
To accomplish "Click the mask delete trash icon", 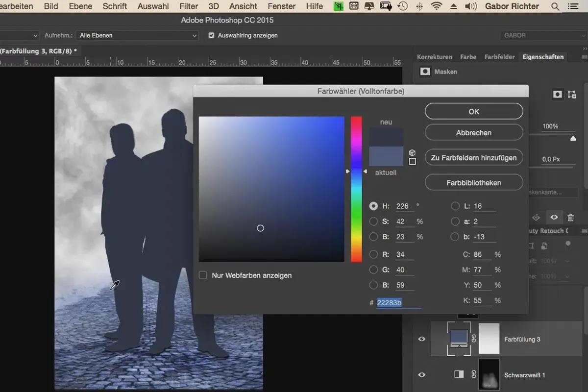I will coord(570,218).
